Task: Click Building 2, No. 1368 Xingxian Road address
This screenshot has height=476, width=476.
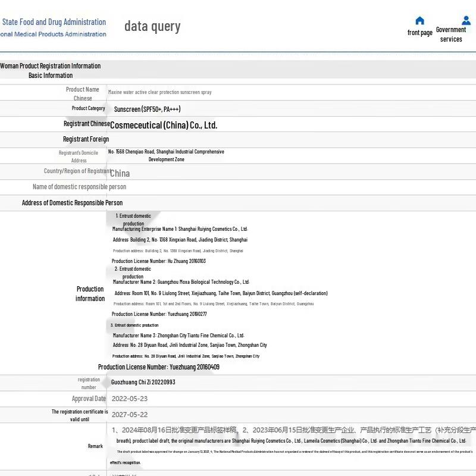Action: coord(180,240)
